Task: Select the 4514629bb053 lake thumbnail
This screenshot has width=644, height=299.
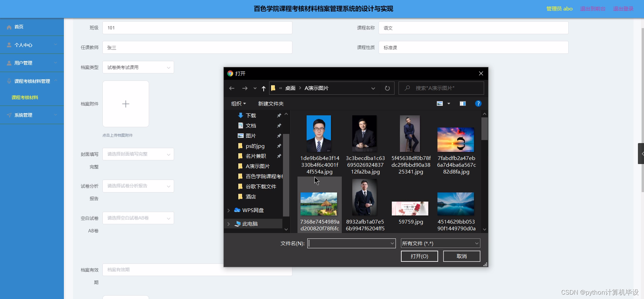Action: 456,204
